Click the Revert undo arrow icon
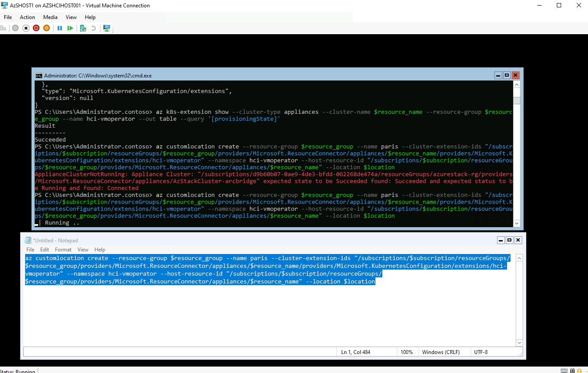This screenshot has width=588, height=373. (x=93, y=28)
